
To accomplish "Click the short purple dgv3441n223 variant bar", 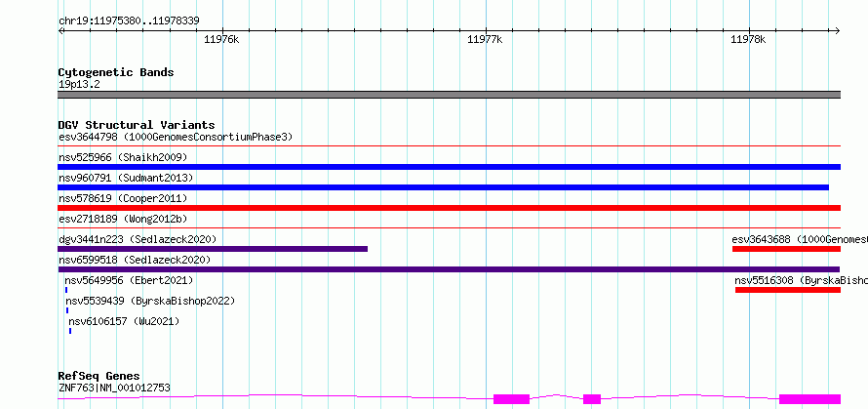I will pyautogui.click(x=213, y=249).
